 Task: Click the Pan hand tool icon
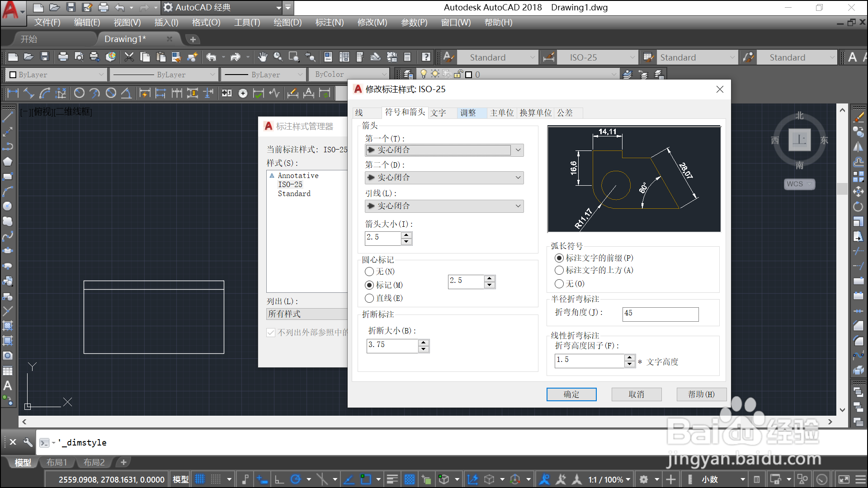point(262,57)
